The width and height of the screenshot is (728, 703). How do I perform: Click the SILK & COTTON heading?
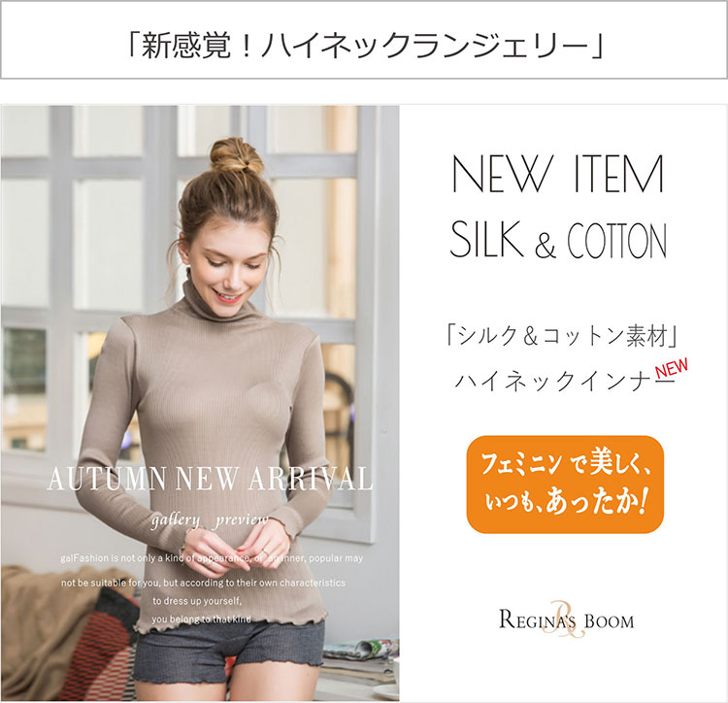558,240
